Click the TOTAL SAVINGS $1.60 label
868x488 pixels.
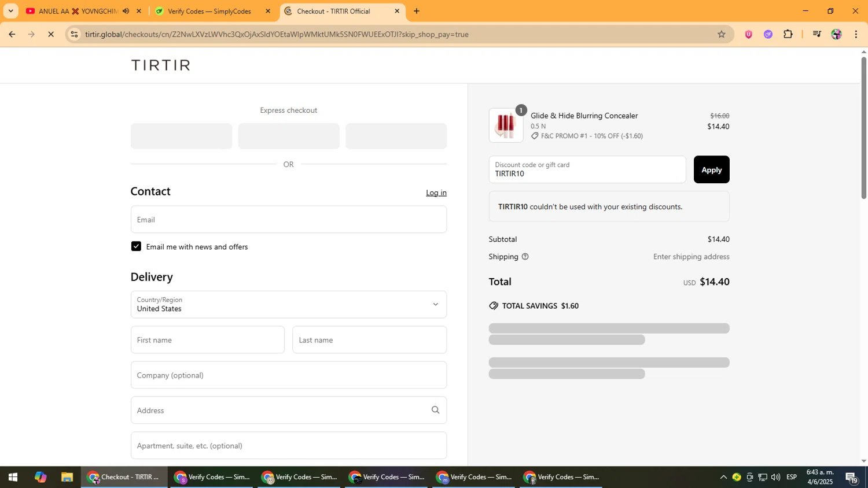point(540,306)
